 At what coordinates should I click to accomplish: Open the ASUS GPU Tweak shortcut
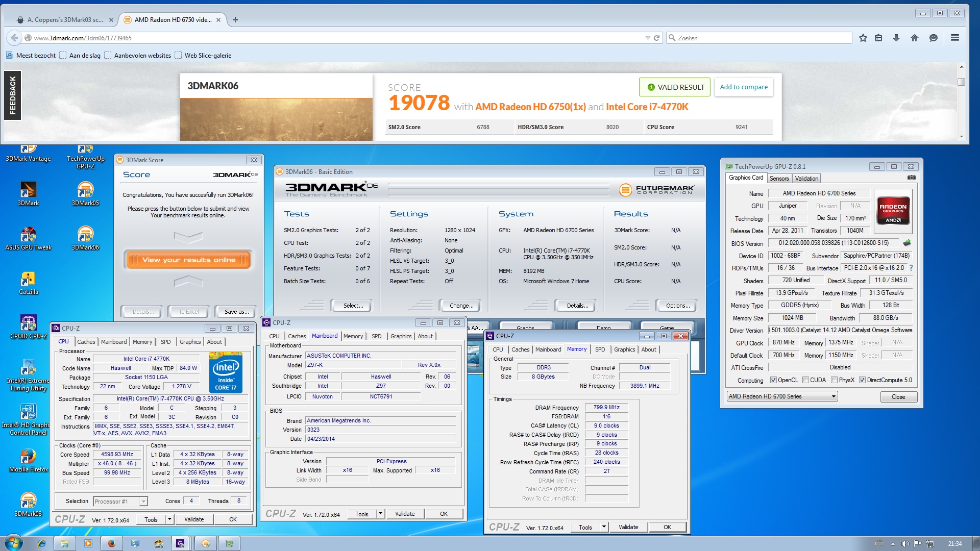(x=28, y=238)
